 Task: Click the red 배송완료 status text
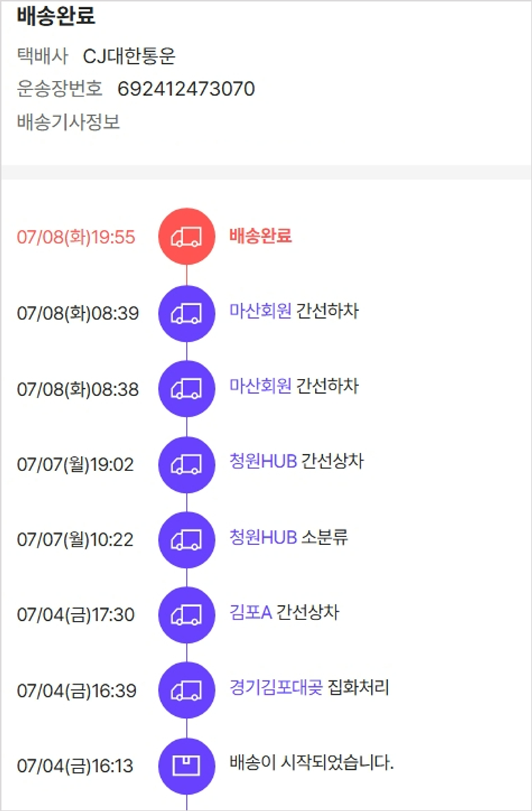click(260, 236)
